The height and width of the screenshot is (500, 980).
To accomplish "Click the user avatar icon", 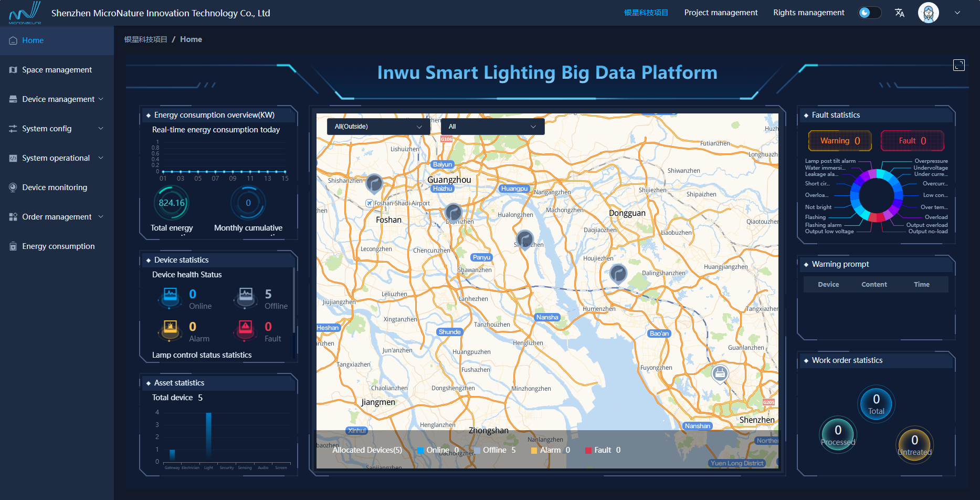I will 928,13.
